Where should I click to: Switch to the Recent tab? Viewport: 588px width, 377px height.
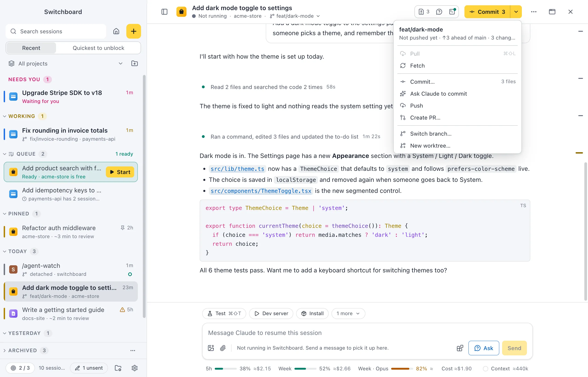(x=31, y=48)
